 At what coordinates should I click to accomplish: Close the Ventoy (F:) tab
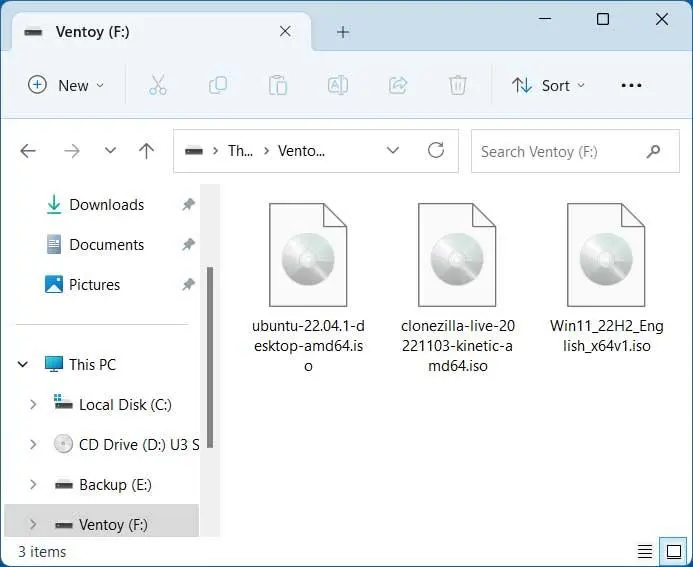(x=285, y=31)
